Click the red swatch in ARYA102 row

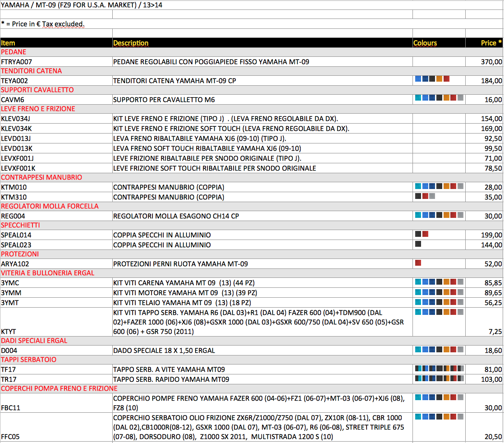418,263
